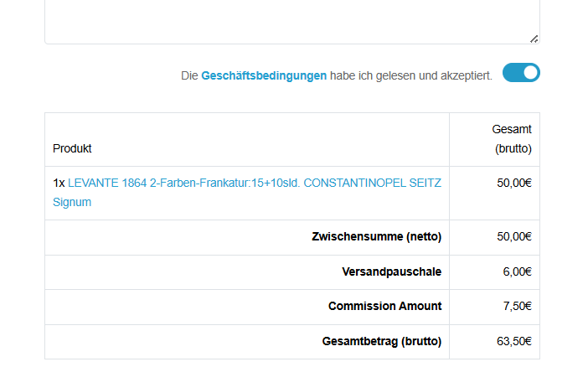Click the Gesamt (brutto) column header
The height and width of the screenshot is (367, 588).
pyautogui.click(x=512, y=139)
